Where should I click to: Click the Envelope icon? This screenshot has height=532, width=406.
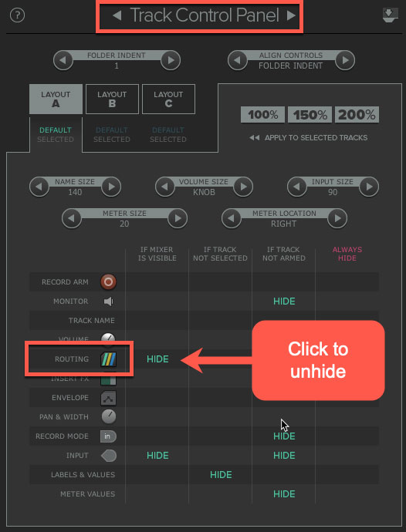tap(108, 398)
